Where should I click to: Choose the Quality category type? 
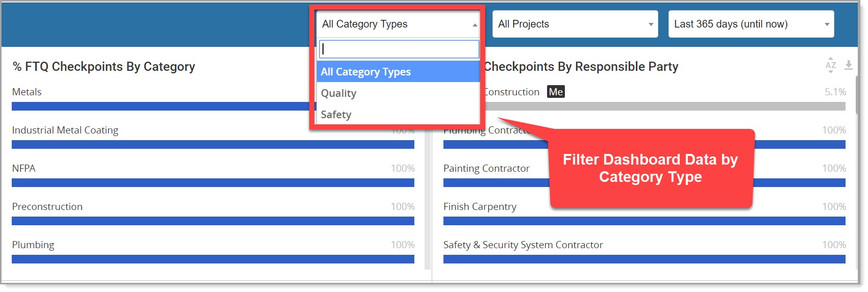coord(399,93)
